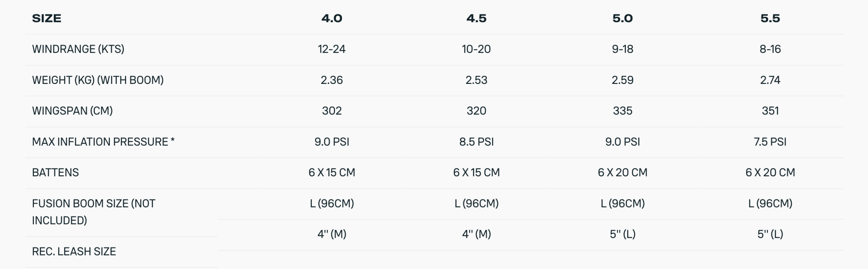The width and height of the screenshot is (868, 269).
Task: Click the 5.0 size column header
Action: 623,18
